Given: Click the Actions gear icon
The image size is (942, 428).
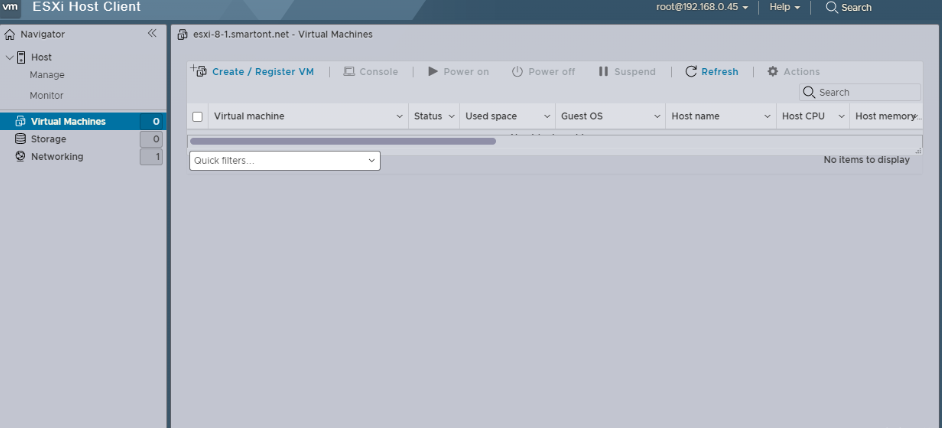Looking at the screenshot, I should (x=773, y=72).
